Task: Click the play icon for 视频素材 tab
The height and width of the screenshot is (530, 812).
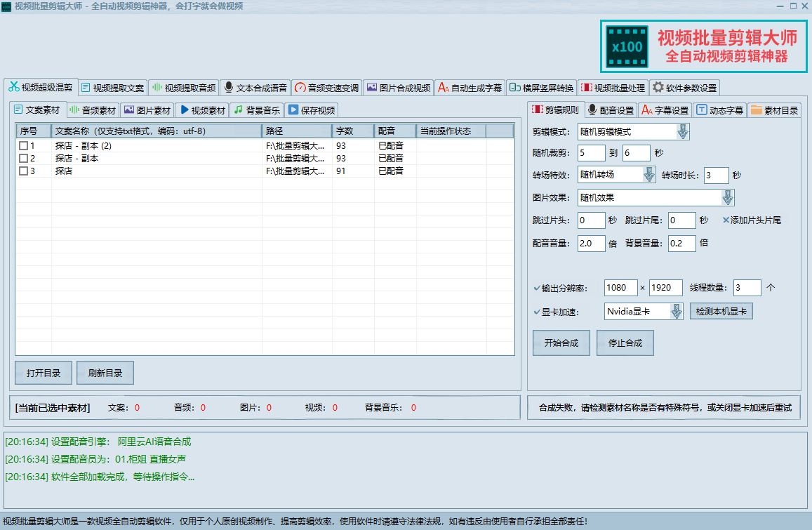Action: click(x=184, y=110)
